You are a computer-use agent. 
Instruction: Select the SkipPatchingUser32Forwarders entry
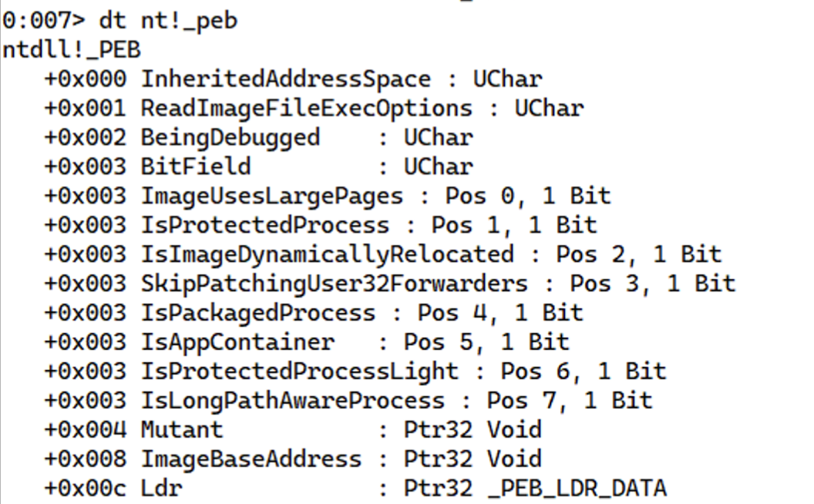tap(334, 284)
